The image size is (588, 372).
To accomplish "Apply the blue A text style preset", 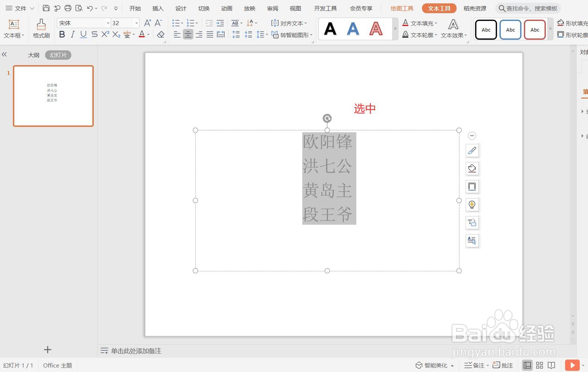I will 353,29.
